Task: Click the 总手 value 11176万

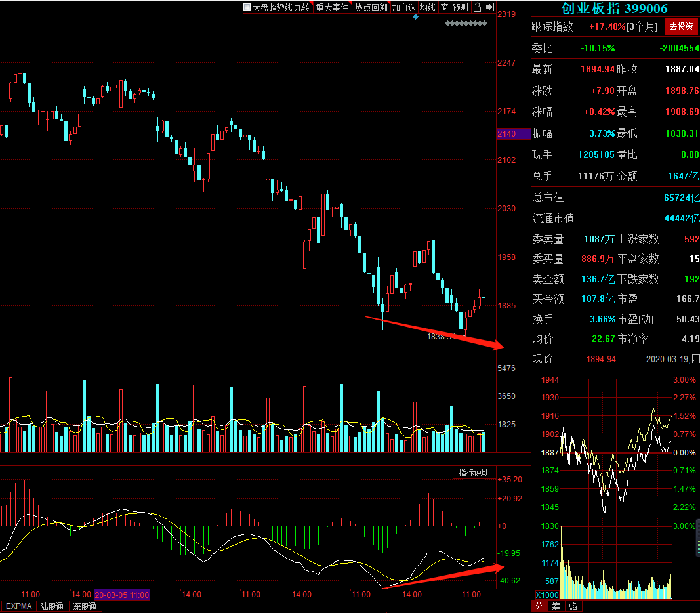Action: (x=596, y=176)
